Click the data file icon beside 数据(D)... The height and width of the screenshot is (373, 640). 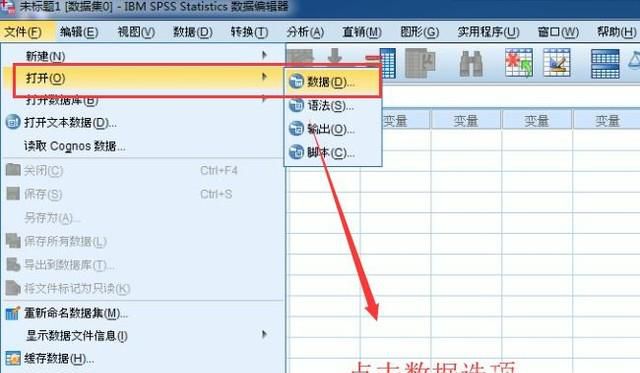click(x=296, y=82)
